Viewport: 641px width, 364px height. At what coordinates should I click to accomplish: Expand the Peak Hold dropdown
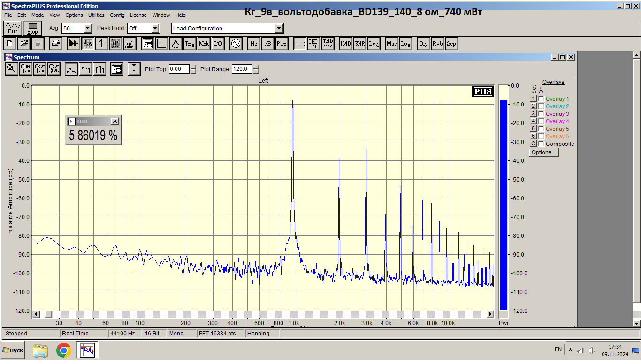pos(155,28)
